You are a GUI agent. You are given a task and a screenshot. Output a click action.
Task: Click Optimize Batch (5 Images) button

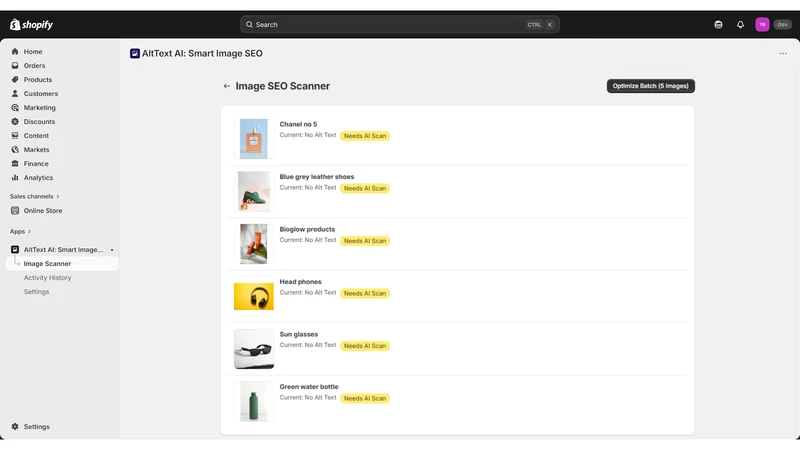tap(651, 86)
